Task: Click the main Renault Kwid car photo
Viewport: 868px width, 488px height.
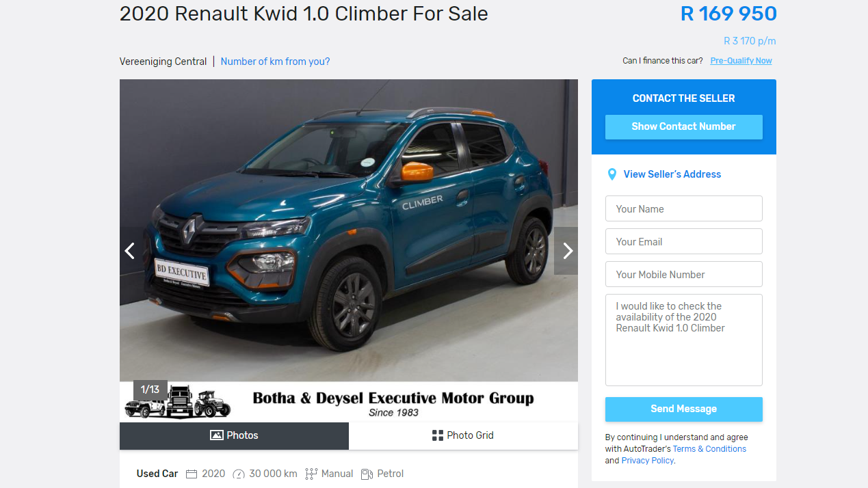Action: tap(349, 230)
